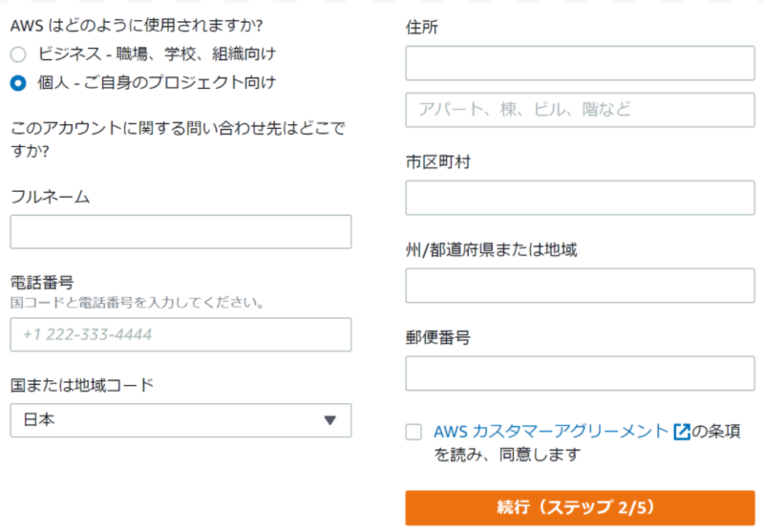Viewport: 764px width, 532px height.
Task: Focus the 電話番号 input field
Action: (x=180, y=335)
